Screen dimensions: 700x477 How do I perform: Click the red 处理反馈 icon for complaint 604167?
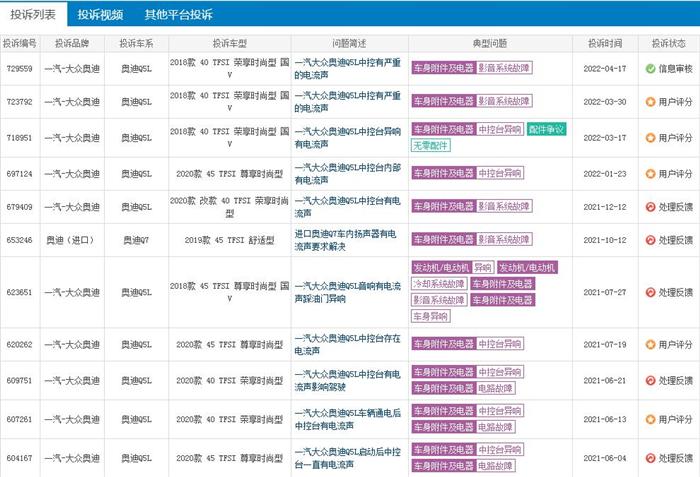[x=650, y=458]
